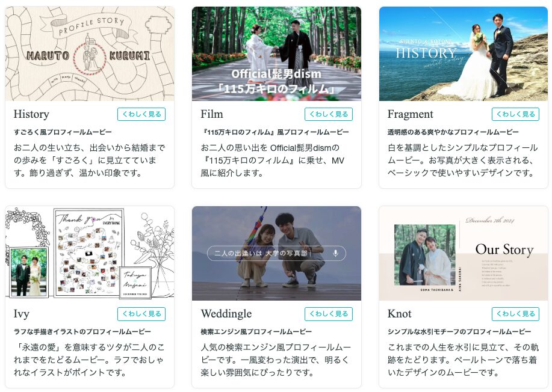Viewport: 552px width, 392px height.
Task: Open details button for Weddingle movie
Action: 329,314
